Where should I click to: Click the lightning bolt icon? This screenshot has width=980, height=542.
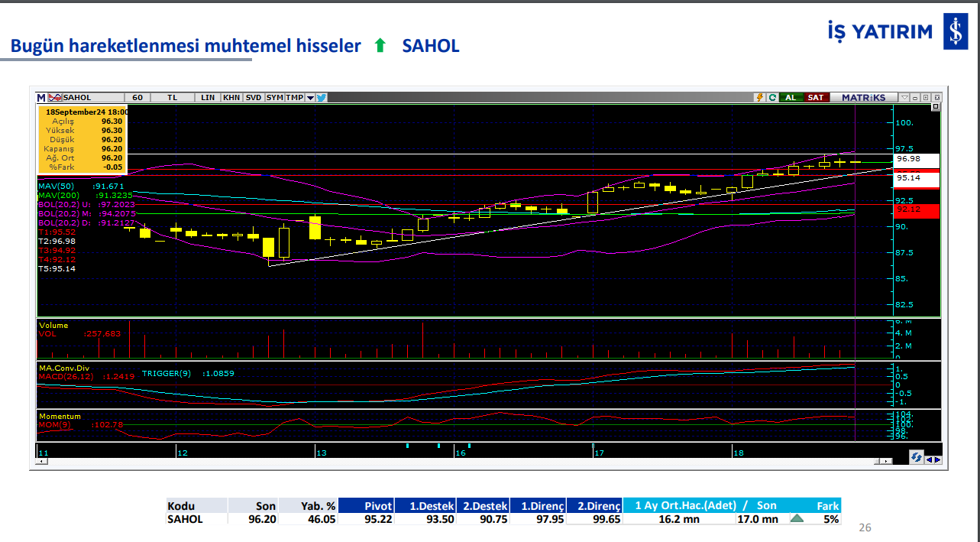point(759,98)
